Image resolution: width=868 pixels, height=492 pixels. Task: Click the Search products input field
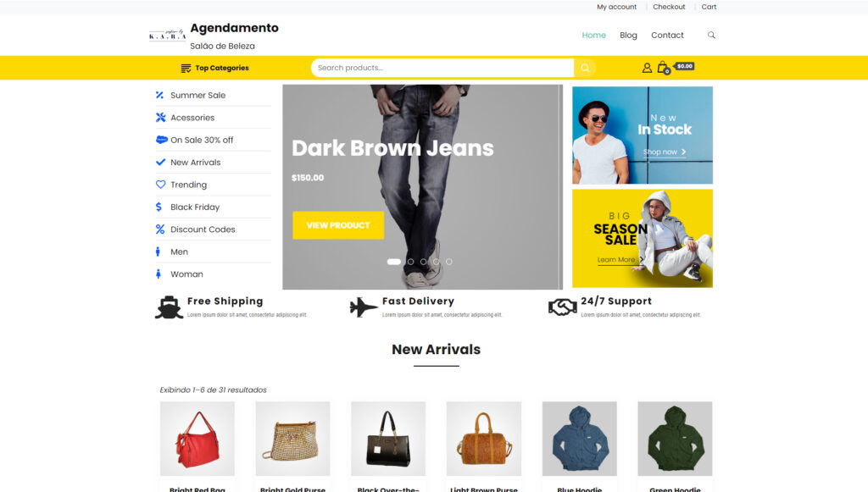pos(442,68)
